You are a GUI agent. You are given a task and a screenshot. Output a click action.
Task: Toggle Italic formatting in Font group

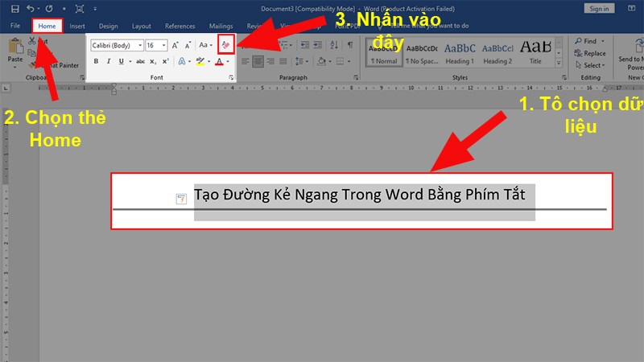pyautogui.click(x=108, y=61)
